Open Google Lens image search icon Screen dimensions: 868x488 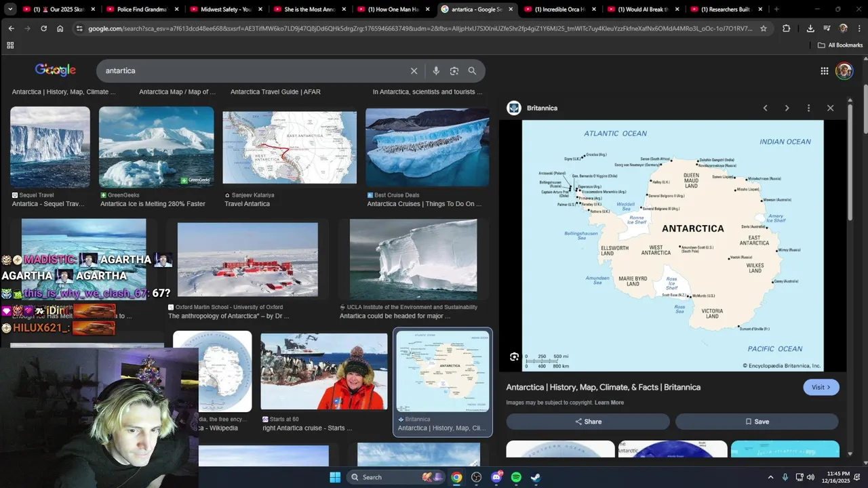click(454, 70)
